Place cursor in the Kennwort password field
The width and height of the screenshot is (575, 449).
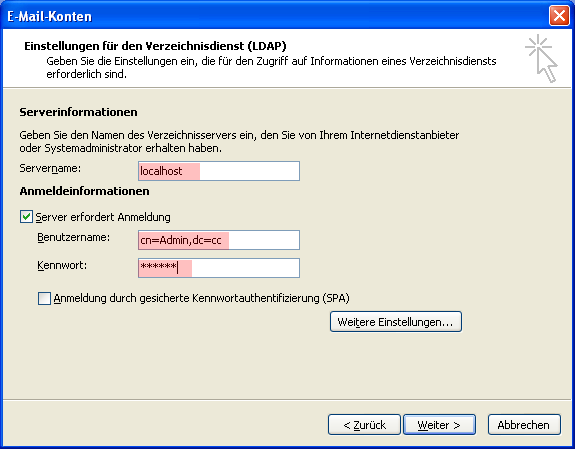pos(219,268)
